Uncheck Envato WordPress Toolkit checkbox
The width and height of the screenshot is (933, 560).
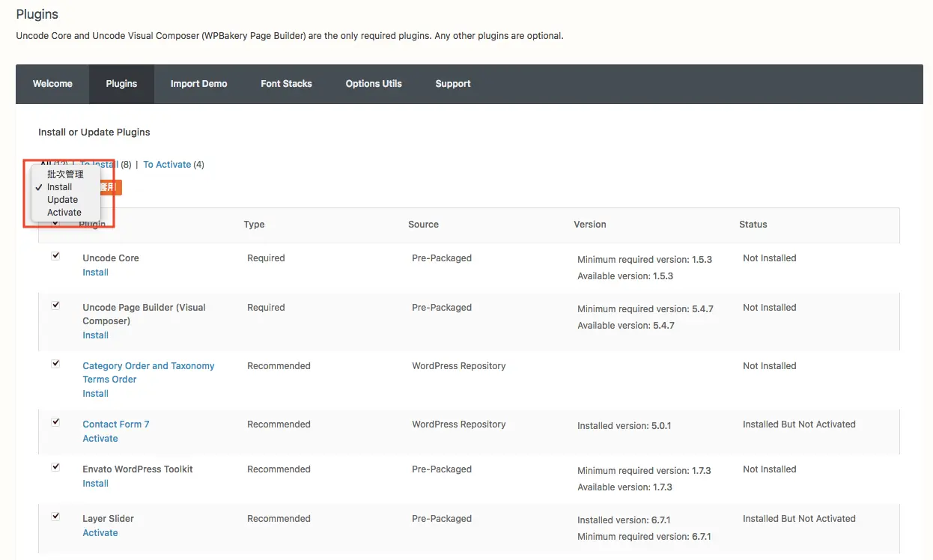(55, 467)
